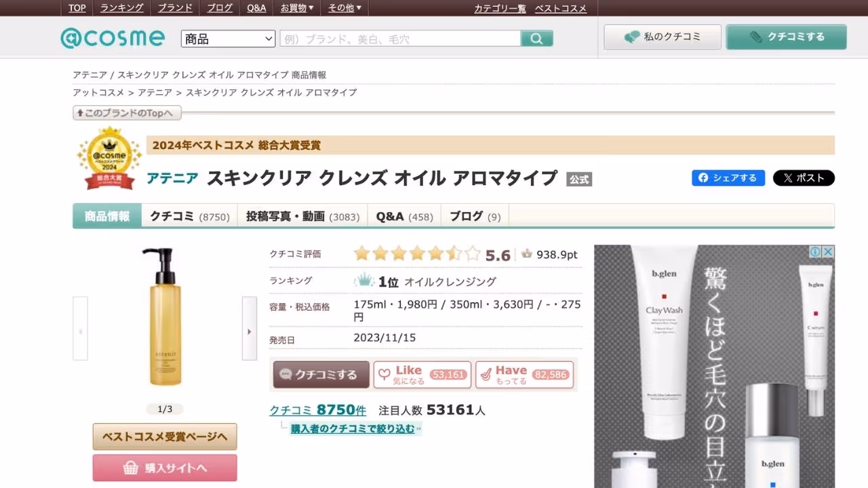The image size is (868, 488).
Task: Click アテニア breadcrumb link
Action: pos(155,93)
